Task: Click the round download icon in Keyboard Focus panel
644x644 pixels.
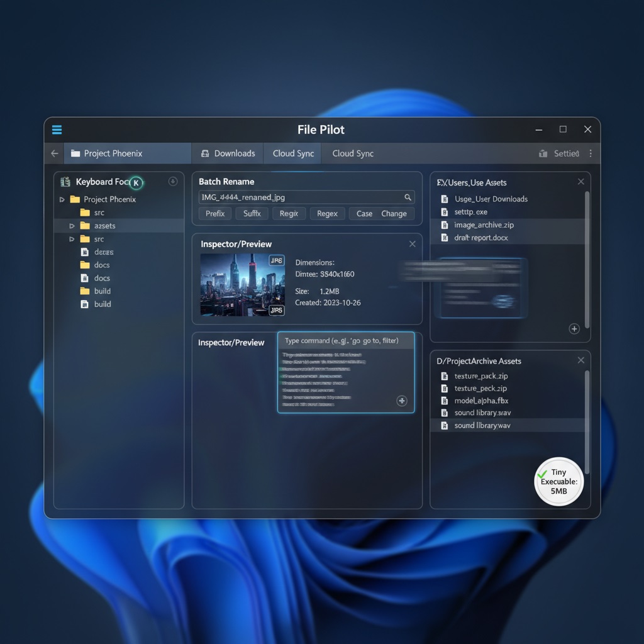Action: pos(173,181)
